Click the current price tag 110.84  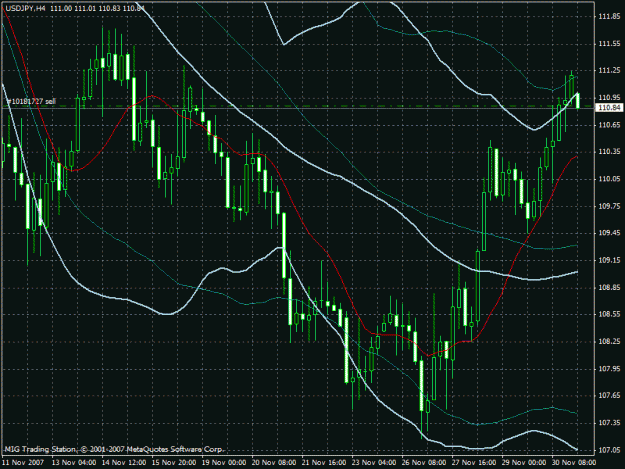[x=609, y=108]
